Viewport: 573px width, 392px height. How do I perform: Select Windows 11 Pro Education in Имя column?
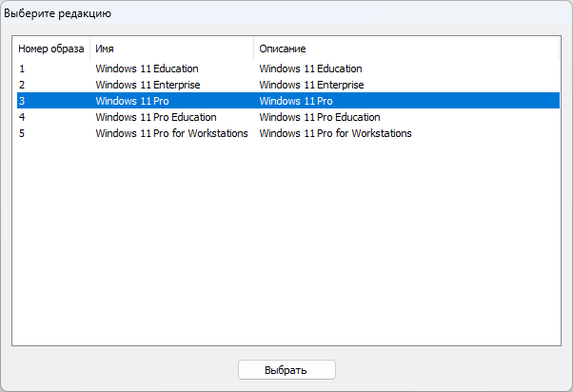pos(156,117)
